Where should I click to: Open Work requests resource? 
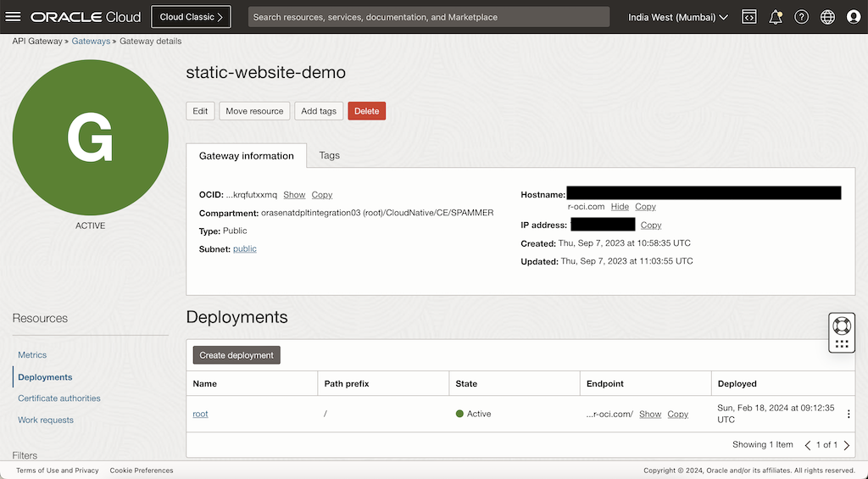pos(46,420)
